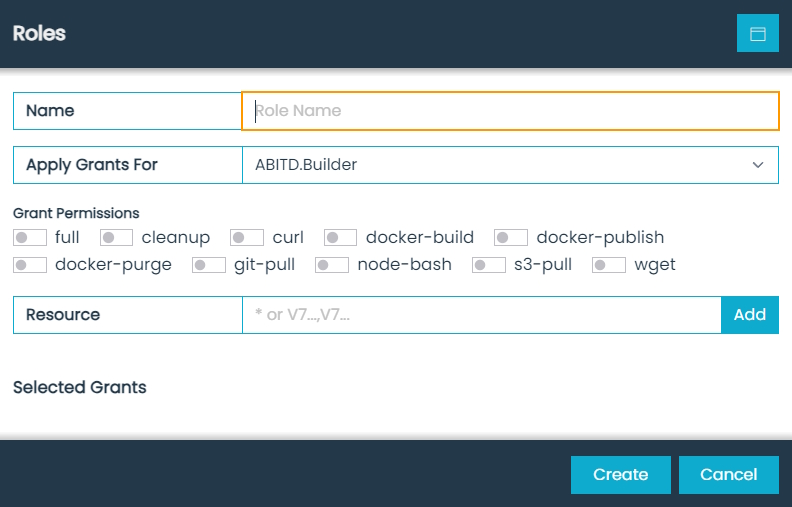Enable the full permission toggle
This screenshot has width=792, height=507.
30,238
